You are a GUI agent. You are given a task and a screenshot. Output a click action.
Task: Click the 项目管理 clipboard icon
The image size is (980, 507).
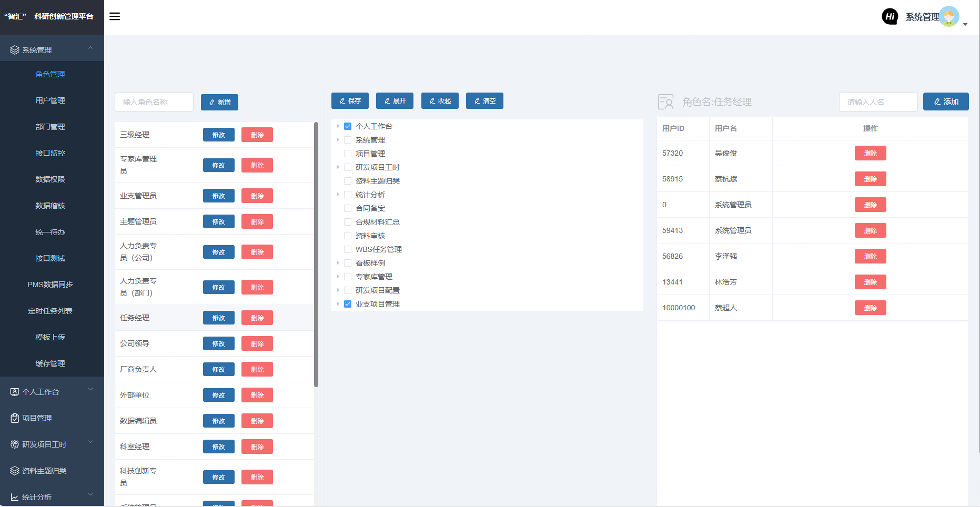[x=15, y=418]
